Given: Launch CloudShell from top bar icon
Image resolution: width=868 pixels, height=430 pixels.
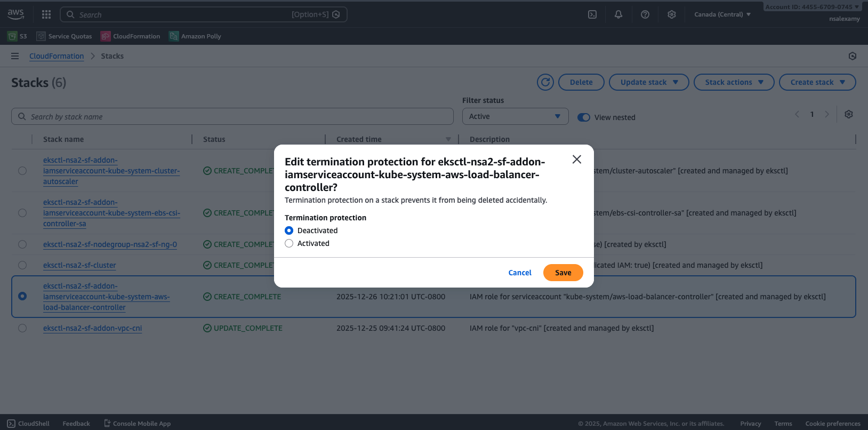Looking at the screenshot, I should (x=592, y=14).
